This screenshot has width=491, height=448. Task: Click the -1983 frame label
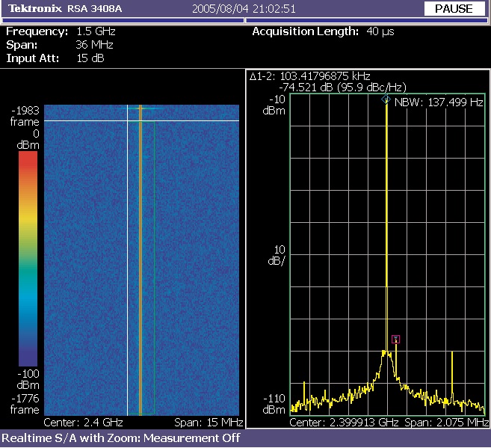click(25, 116)
